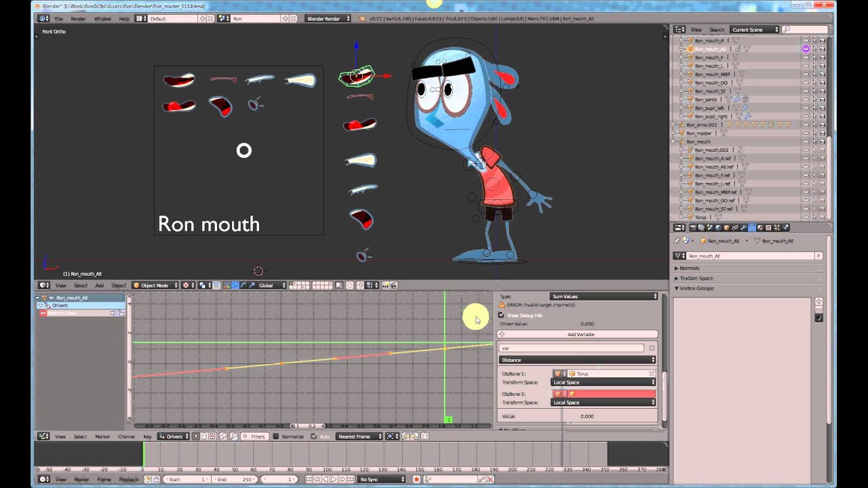The width and height of the screenshot is (868, 488).
Task: Toggle renderability camera icon for Ron_mouth_OO
Action: tap(822, 83)
